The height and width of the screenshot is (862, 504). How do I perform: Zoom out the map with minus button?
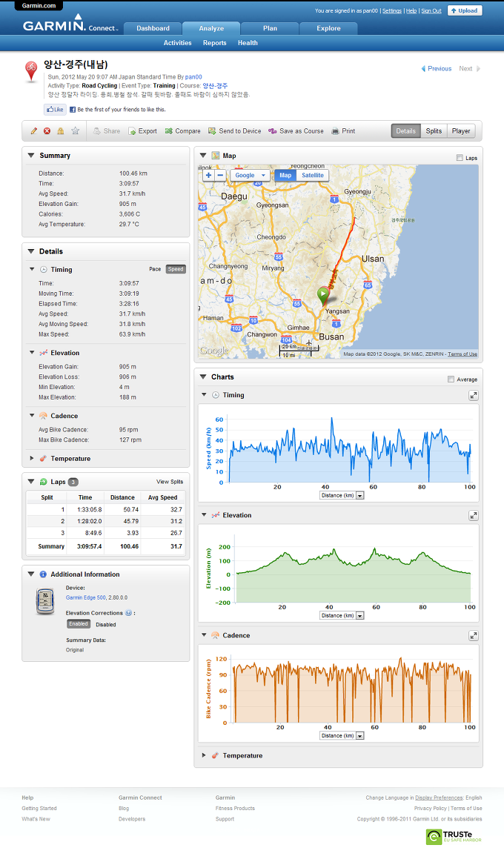point(220,176)
